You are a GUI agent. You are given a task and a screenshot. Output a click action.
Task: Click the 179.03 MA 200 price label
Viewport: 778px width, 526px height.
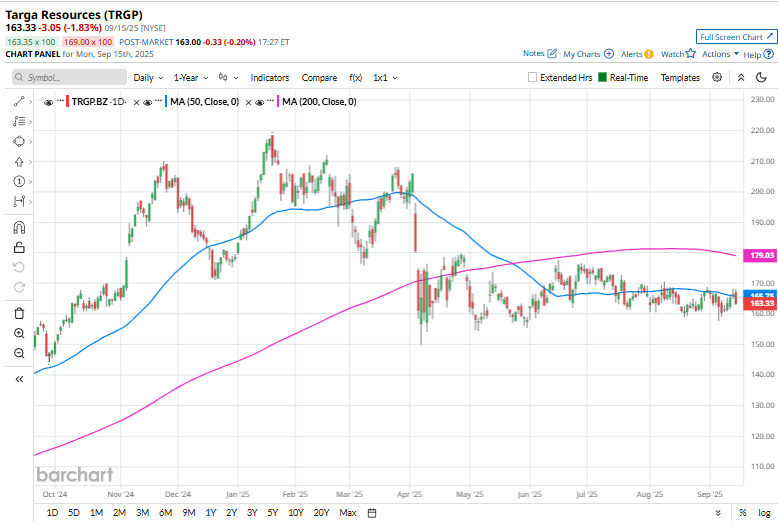pyautogui.click(x=760, y=256)
